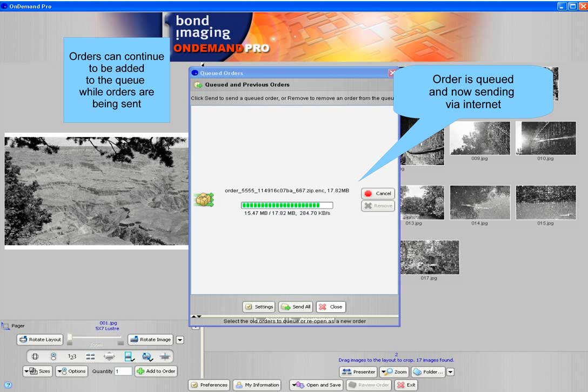
Task: Open the Options dropdown
Action: pyautogui.click(x=71, y=371)
